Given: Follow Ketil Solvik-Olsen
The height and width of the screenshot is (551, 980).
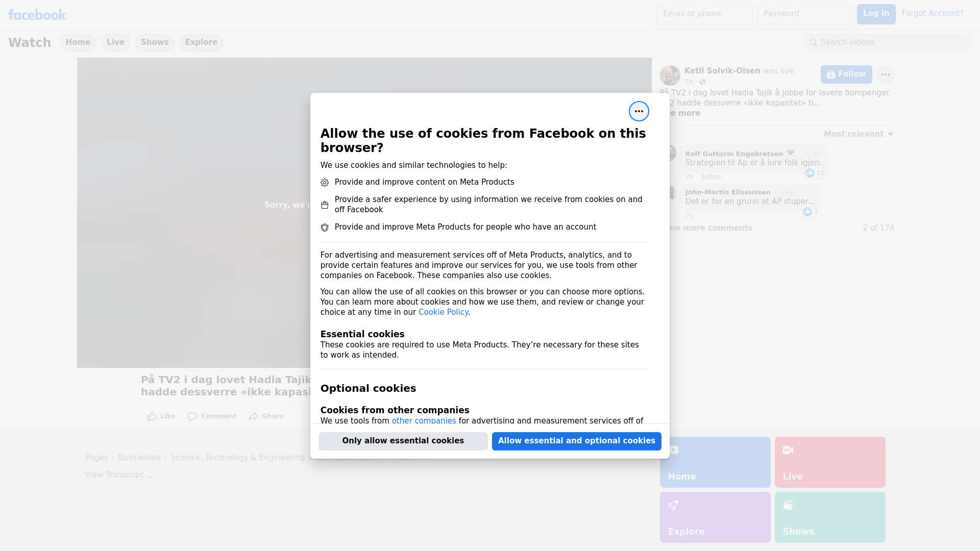Looking at the screenshot, I should point(846,74).
